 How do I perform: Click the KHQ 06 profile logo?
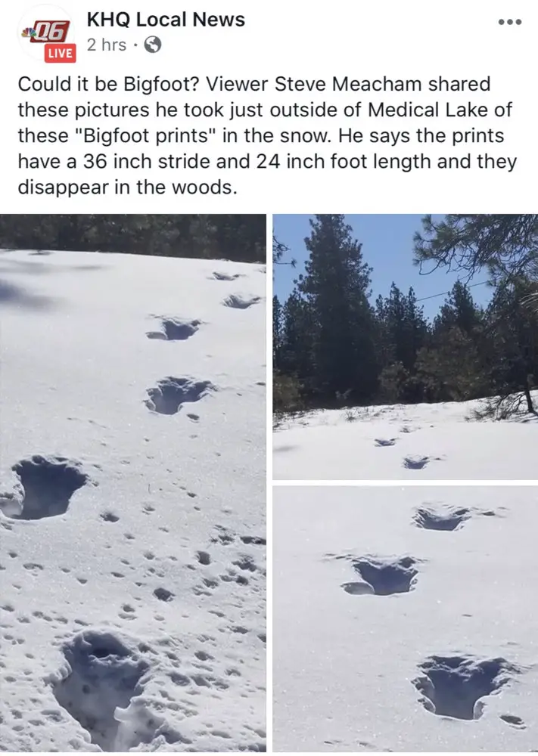click(x=46, y=33)
